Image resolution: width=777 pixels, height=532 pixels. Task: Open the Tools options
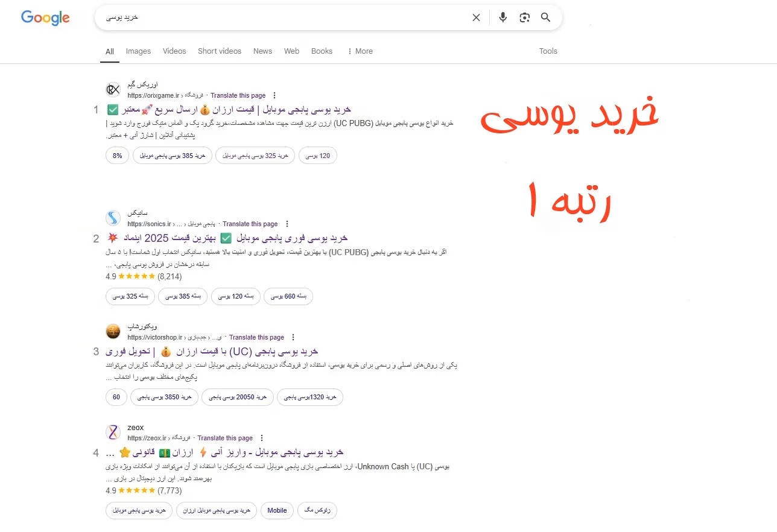pyautogui.click(x=548, y=51)
